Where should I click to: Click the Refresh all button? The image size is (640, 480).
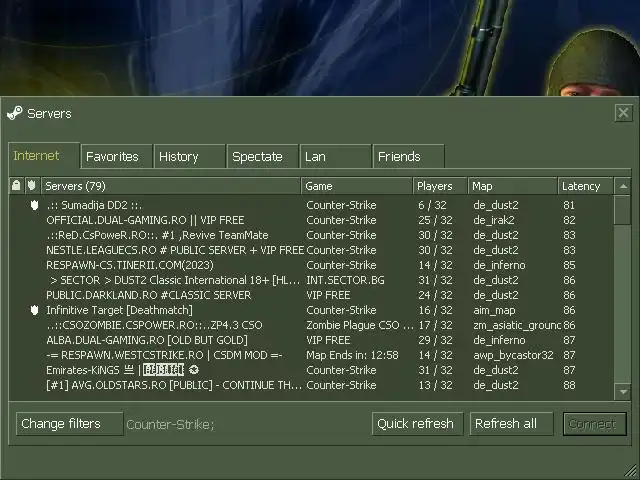[x=511, y=424]
